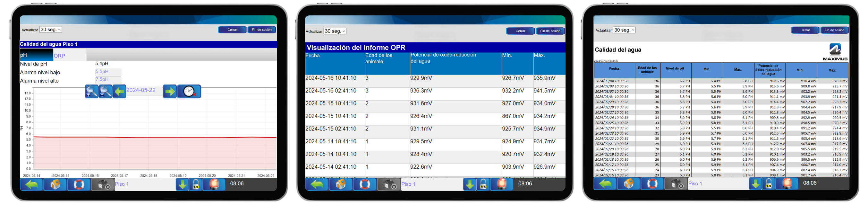The width and height of the screenshot is (868, 206).
Task: Open home icon in left tablet bottom bar
Action: tap(55, 184)
